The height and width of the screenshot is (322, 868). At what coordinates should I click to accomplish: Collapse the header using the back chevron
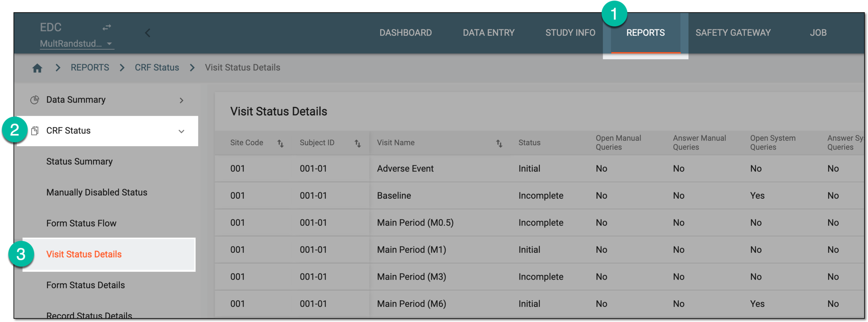pos(148,33)
